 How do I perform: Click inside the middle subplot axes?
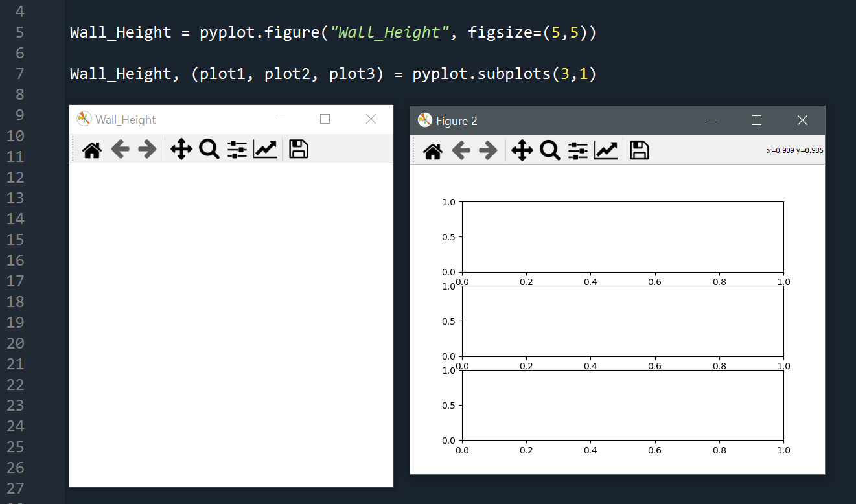point(622,321)
